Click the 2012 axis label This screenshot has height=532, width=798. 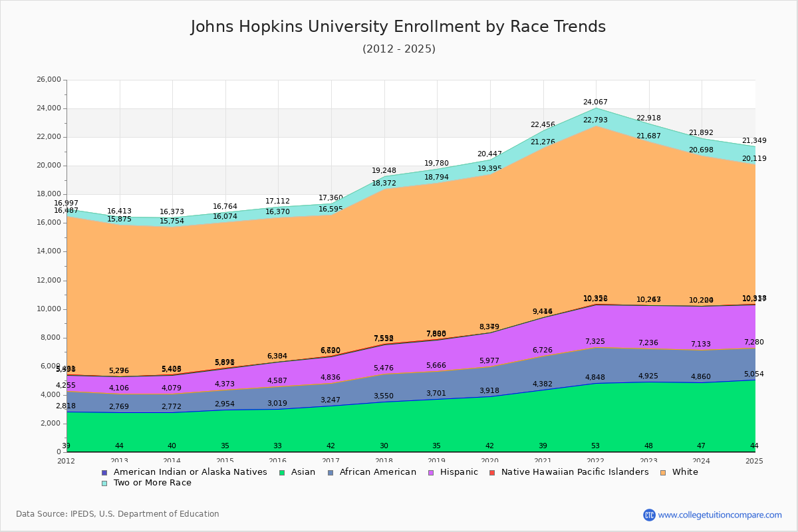click(65, 460)
